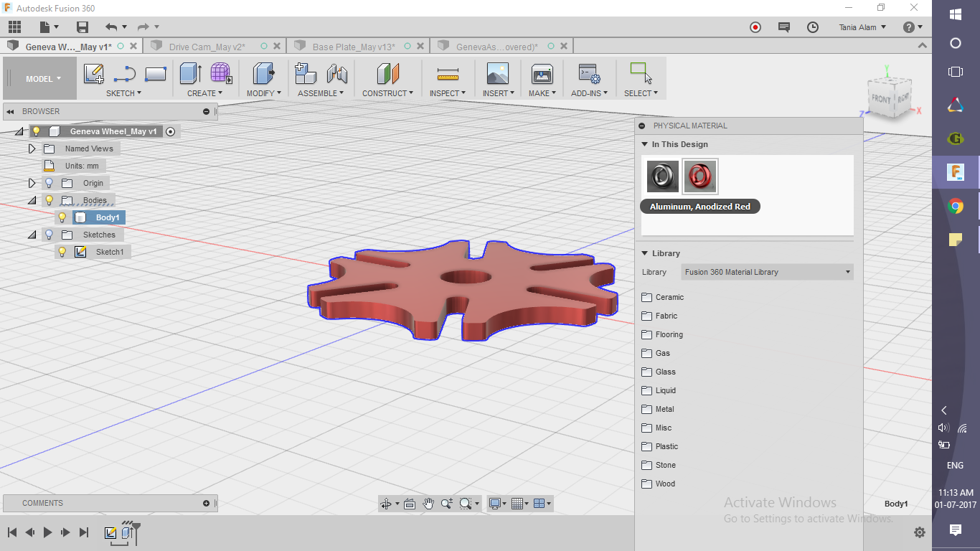Collapse the Bodies tree node
Viewport: 980px width, 551px height.
tap(32, 200)
